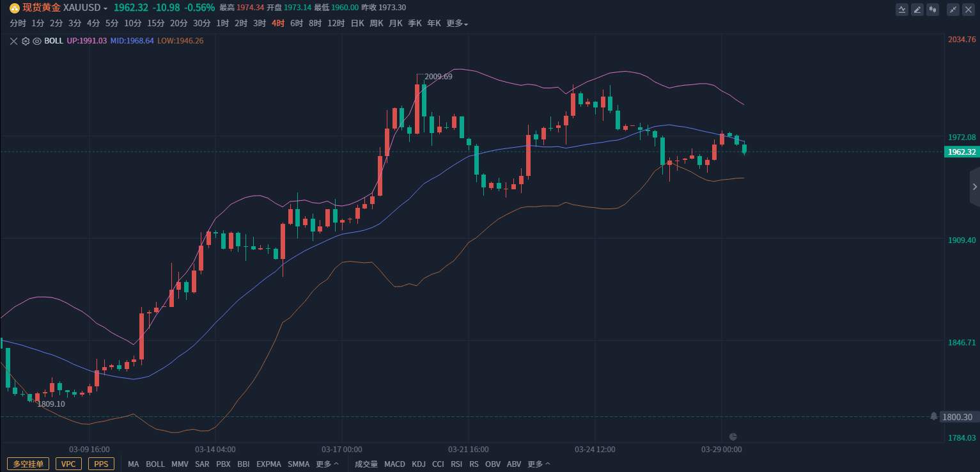Remove the BOLL indicator with its X icon
The width and height of the screenshot is (980, 472).
(14, 41)
